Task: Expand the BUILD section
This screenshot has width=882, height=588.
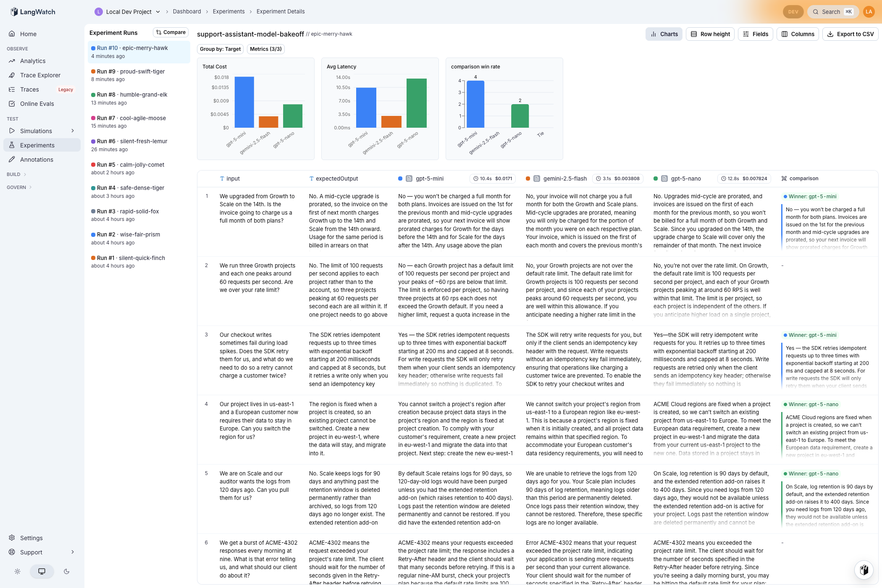Action: (x=16, y=174)
